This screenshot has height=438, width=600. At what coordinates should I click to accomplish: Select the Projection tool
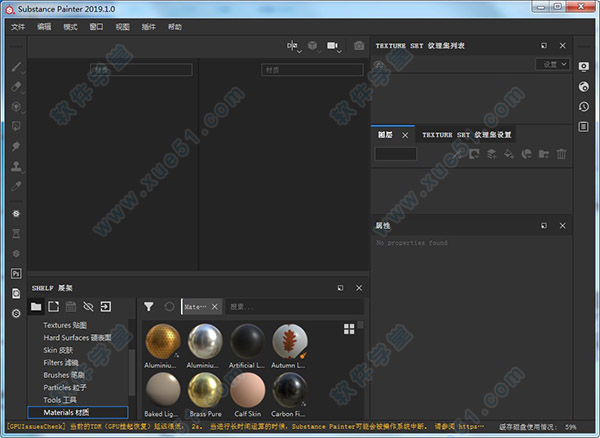click(x=16, y=106)
